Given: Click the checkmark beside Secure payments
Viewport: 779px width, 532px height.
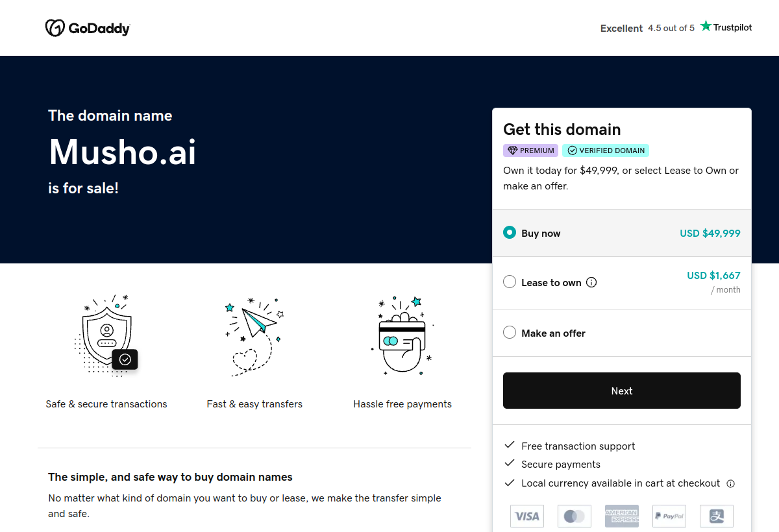Looking at the screenshot, I should 510,463.
